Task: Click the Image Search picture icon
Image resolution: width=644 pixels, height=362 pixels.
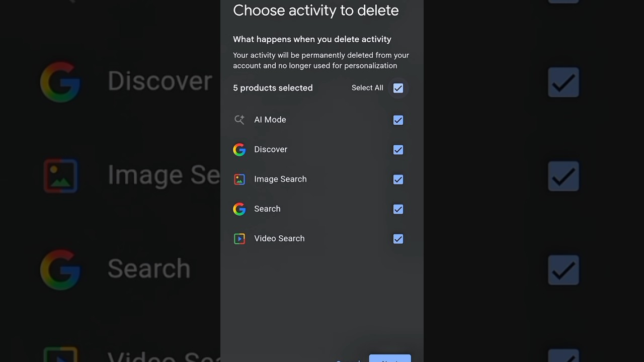Action: coord(239,179)
